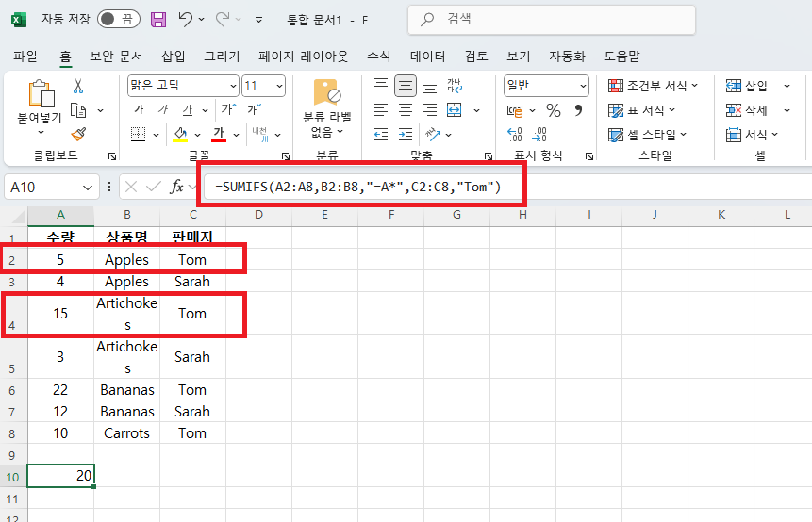Open the 페이지 레이아웃 tab
The height and width of the screenshot is (522, 812).
coord(304,56)
